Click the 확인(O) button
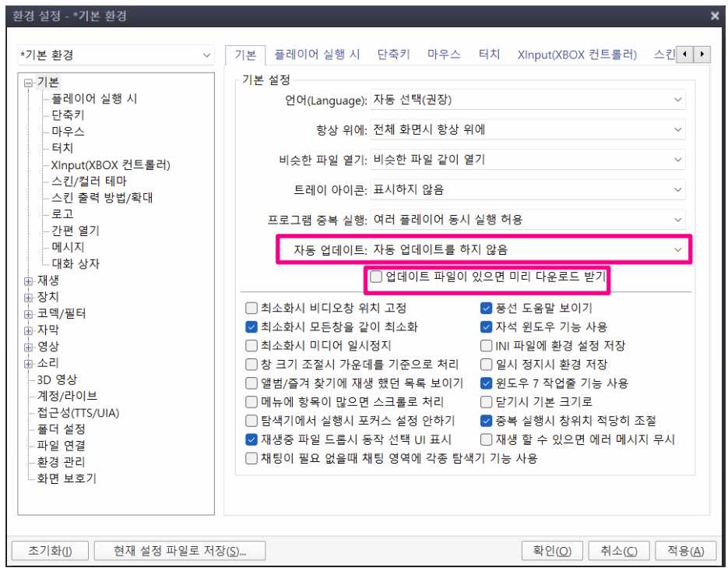 pyautogui.click(x=552, y=551)
